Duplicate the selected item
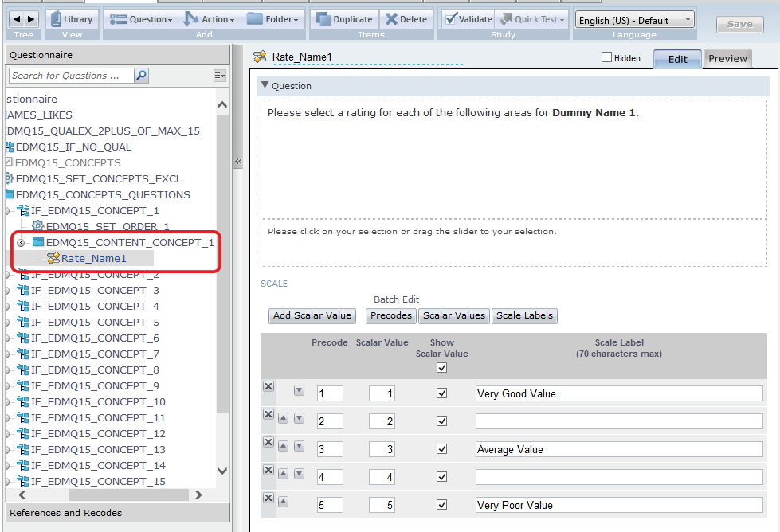 (345, 19)
